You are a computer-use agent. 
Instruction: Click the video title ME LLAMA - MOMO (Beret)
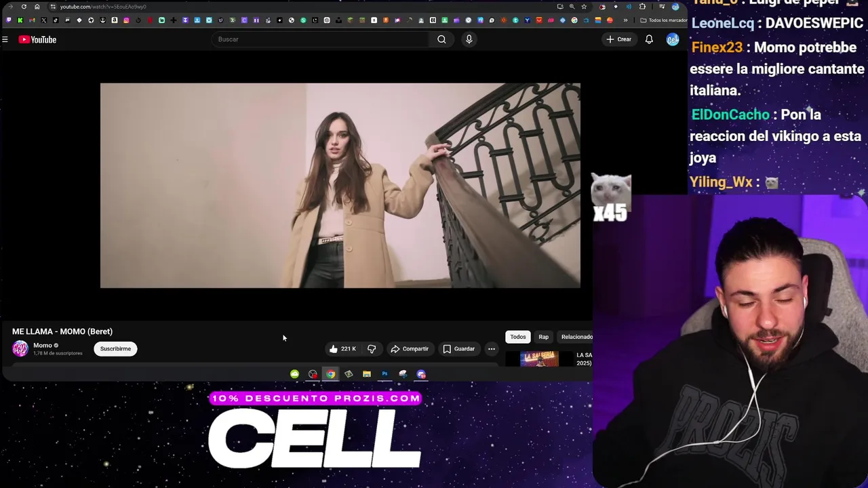click(x=62, y=331)
